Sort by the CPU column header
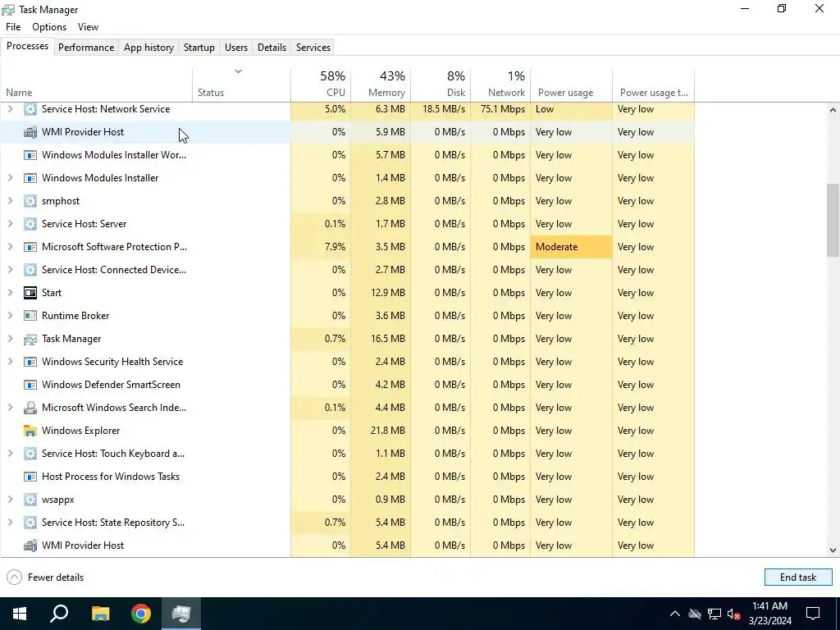The image size is (840, 630). click(x=321, y=84)
